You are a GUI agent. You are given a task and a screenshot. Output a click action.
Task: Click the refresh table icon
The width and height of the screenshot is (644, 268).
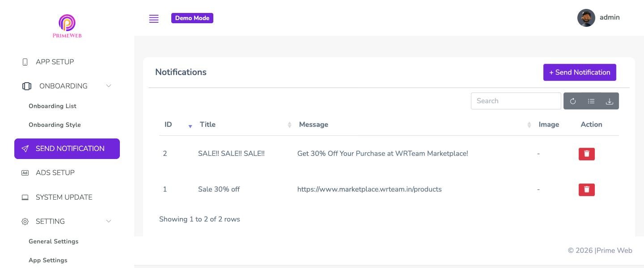point(573,101)
